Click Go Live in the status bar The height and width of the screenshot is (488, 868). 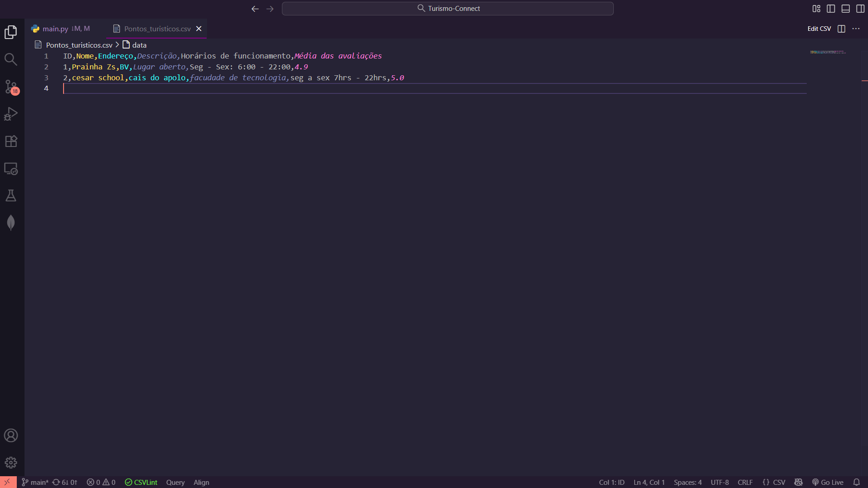pyautogui.click(x=828, y=482)
